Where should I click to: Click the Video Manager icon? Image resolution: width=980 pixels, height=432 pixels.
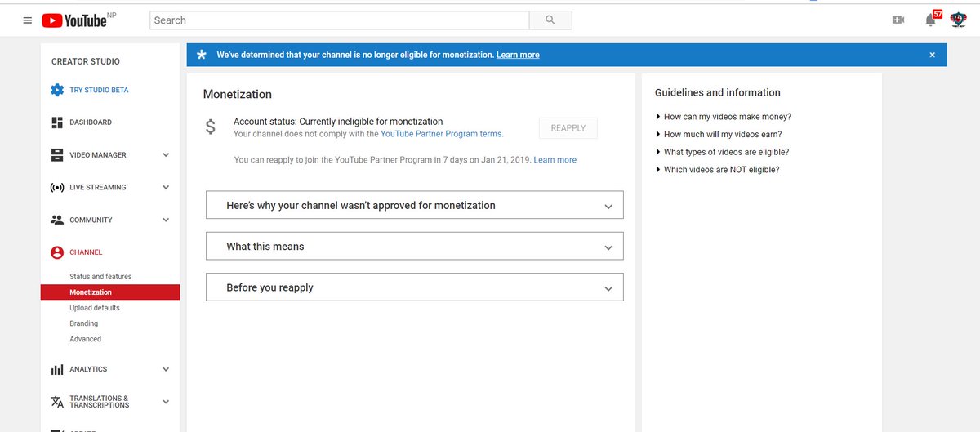tap(57, 155)
